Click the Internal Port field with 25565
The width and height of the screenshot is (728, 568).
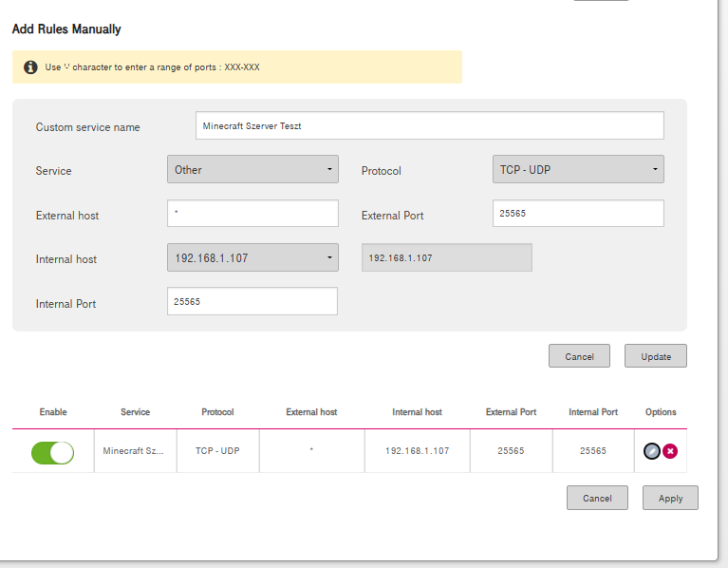[x=252, y=301]
